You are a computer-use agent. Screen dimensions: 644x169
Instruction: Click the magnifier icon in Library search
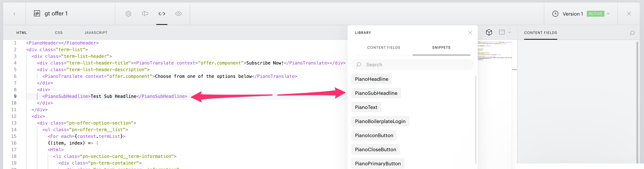pyautogui.click(x=359, y=64)
